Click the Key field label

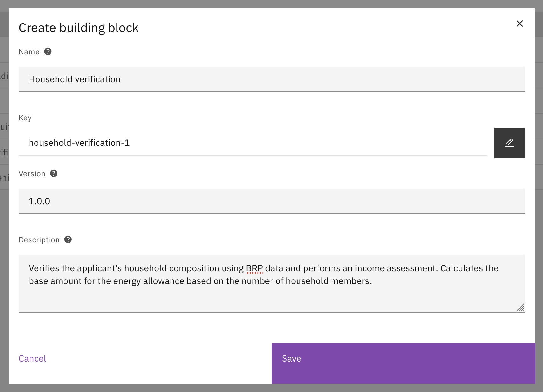click(x=25, y=118)
